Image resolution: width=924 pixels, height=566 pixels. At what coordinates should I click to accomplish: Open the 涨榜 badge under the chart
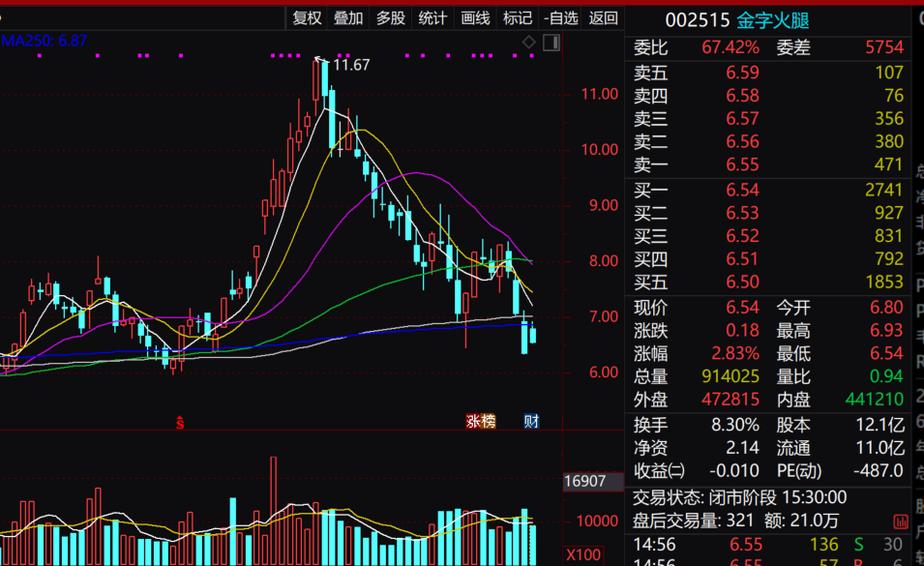pyautogui.click(x=480, y=421)
